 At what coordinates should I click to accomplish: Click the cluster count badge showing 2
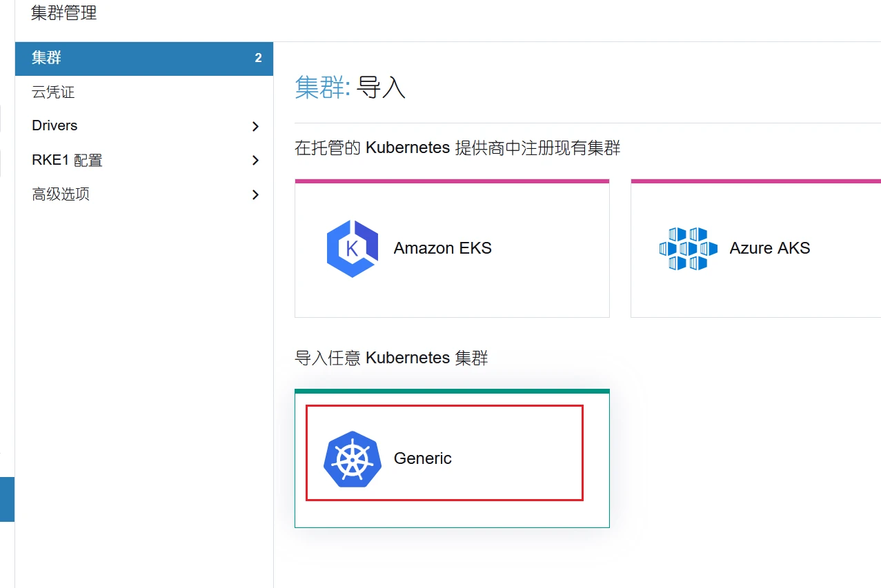coord(258,58)
